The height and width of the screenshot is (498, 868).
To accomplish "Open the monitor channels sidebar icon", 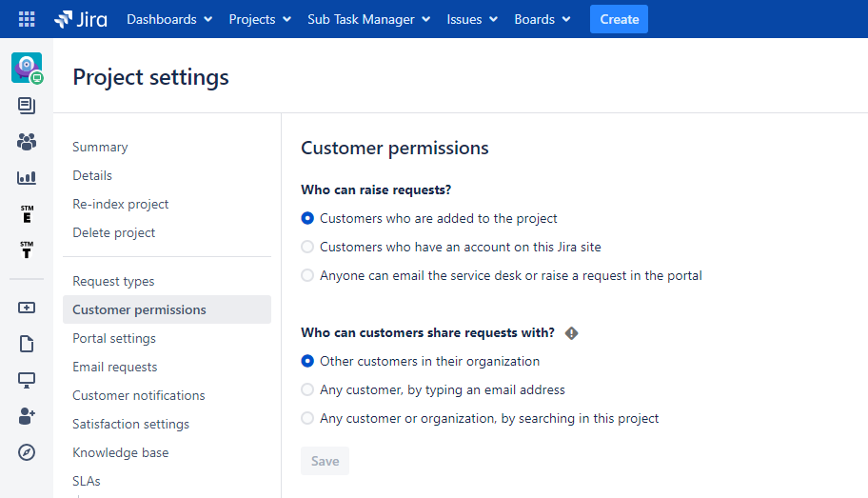I will pyautogui.click(x=27, y=380).
